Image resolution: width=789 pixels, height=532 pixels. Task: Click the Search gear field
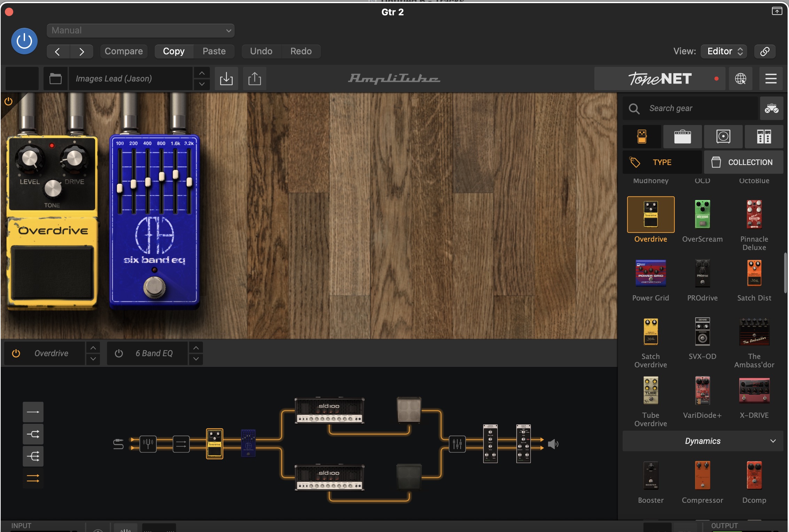point(690,108)
